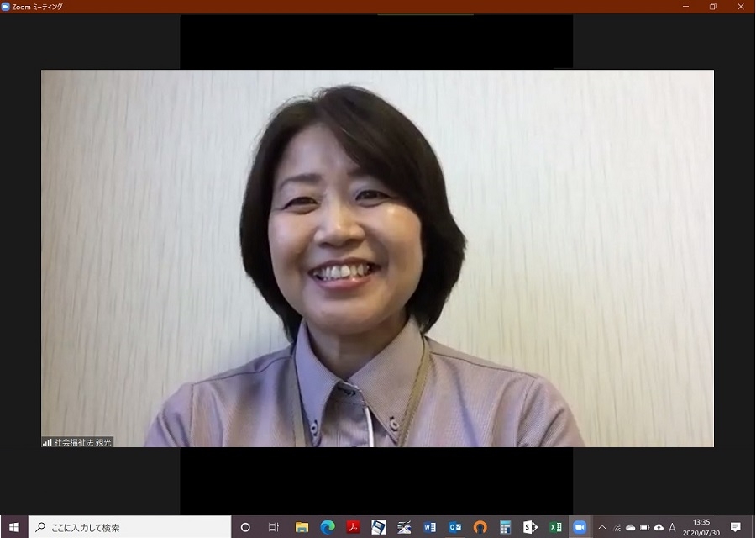This screenshot has width=756, height=538.
Task: Launch Outlook from the taskbar
Action: (x=454, y=527)
